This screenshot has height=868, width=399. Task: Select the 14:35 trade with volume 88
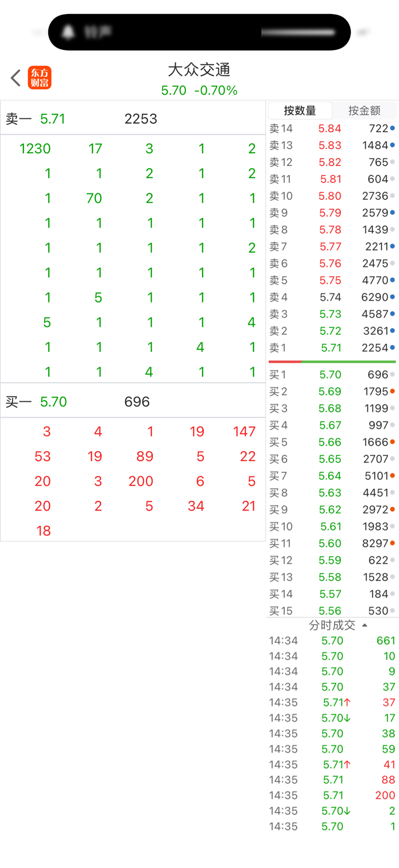[x=332, y=780]
